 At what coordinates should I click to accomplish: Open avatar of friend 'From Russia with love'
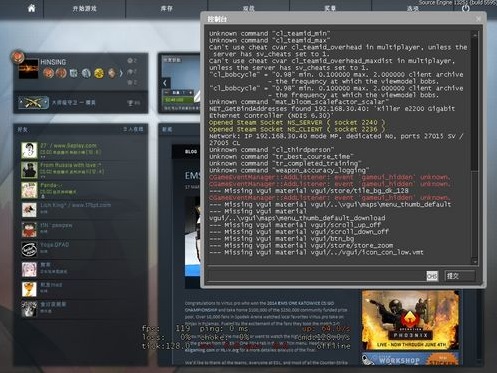point(29,170)
